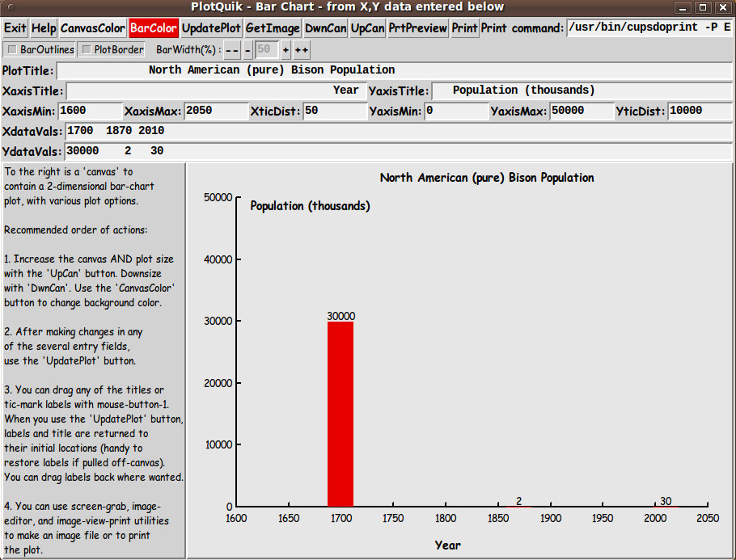The width and height of the screenshot is (736, 560).
Task: Increase bar width with double-plus button
Action: click(302, 50)
